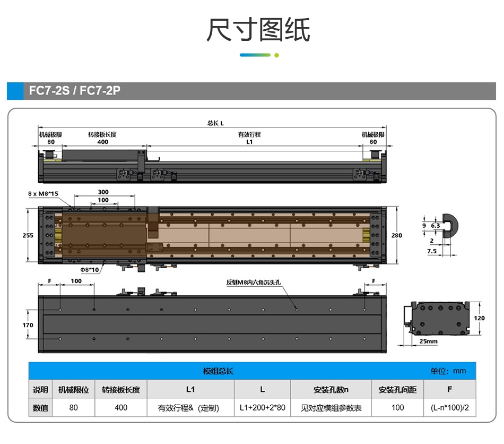The image size is (504, 444).
Task: Click the 反侧M8内六角沉头孔 annotation
Action: 256,282
